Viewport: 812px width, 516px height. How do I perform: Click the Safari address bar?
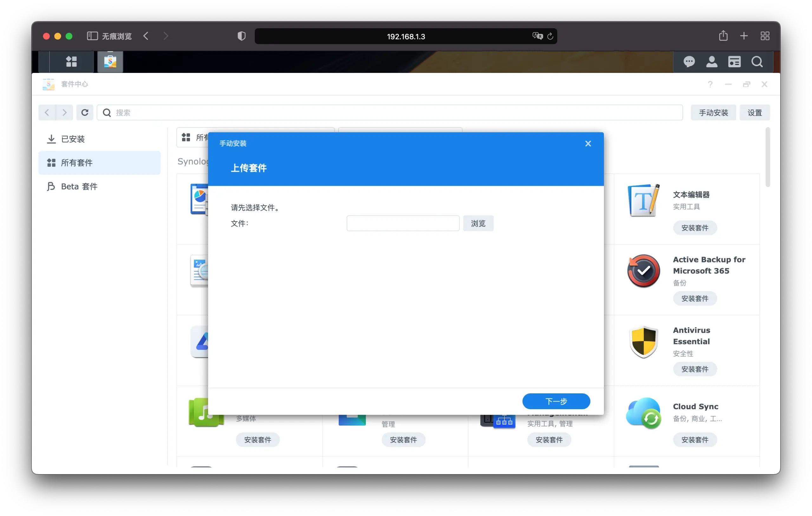click(406, 36)
